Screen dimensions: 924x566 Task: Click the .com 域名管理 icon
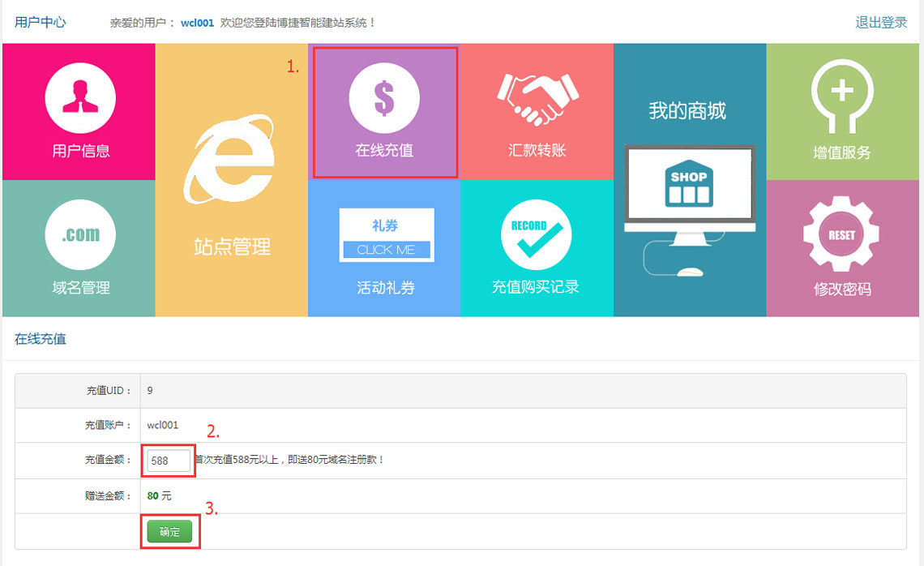tap(80, 234)
